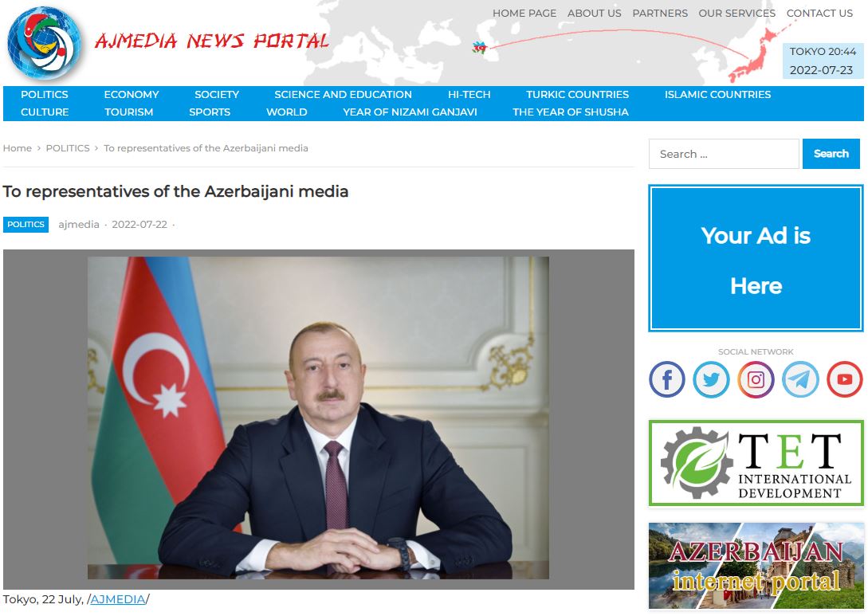Click the Your Ad is Here banner
This screenshot has width=868, height=616.
click(756, 258)
